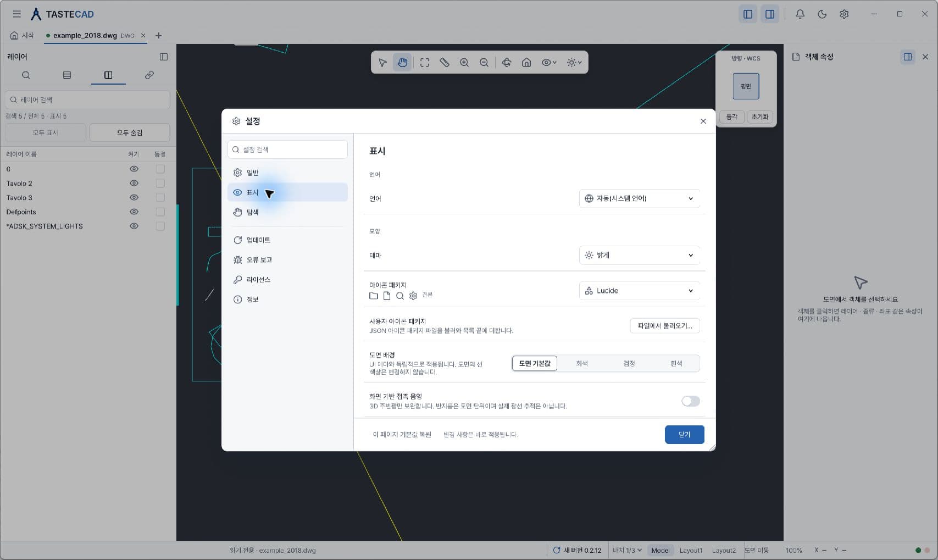
Task: Click the list view icon in layer panel
Action: click(x=67, y=75)
